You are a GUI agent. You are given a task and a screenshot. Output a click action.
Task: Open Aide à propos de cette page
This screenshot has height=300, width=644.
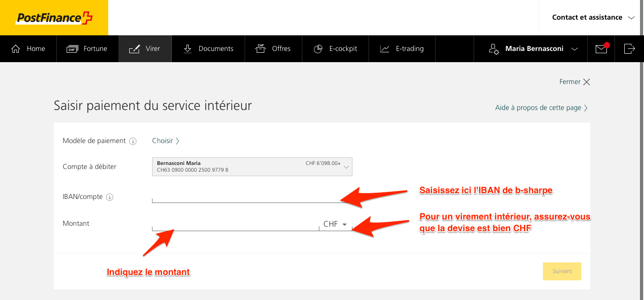click(x=541, y=108)
